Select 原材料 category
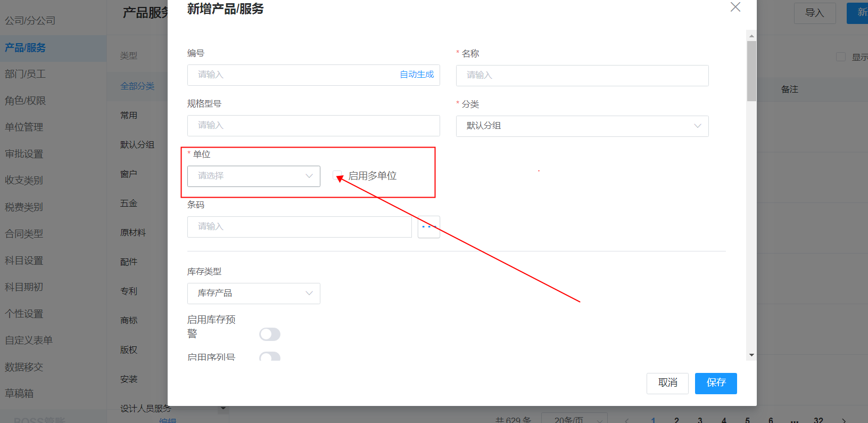This screenshot has height=423, width=868. 133,233
